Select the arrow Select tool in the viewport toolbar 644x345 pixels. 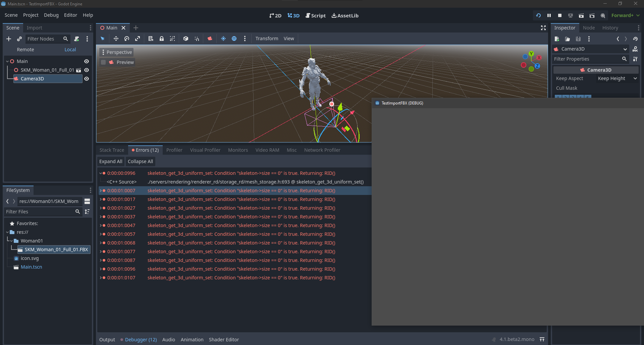pyautogui.click(x=103, y=39)
